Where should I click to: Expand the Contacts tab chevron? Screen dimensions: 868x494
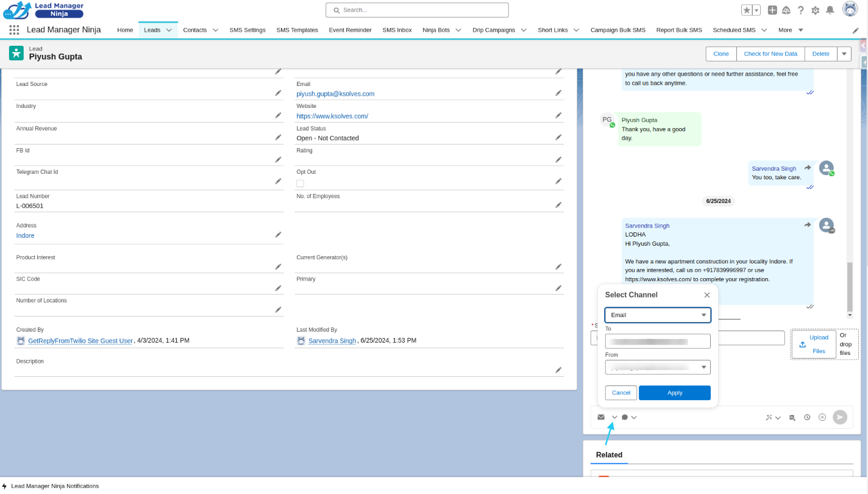coord(215,30)
